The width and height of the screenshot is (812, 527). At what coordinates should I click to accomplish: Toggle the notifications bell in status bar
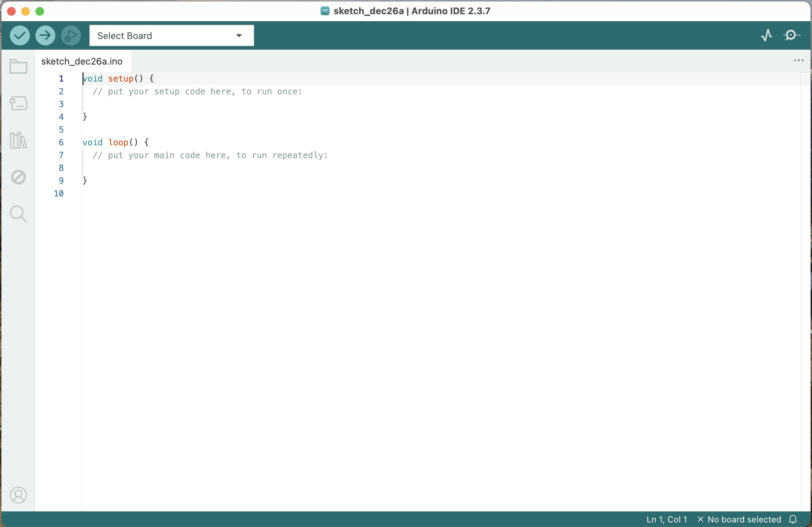click(793, 520)
